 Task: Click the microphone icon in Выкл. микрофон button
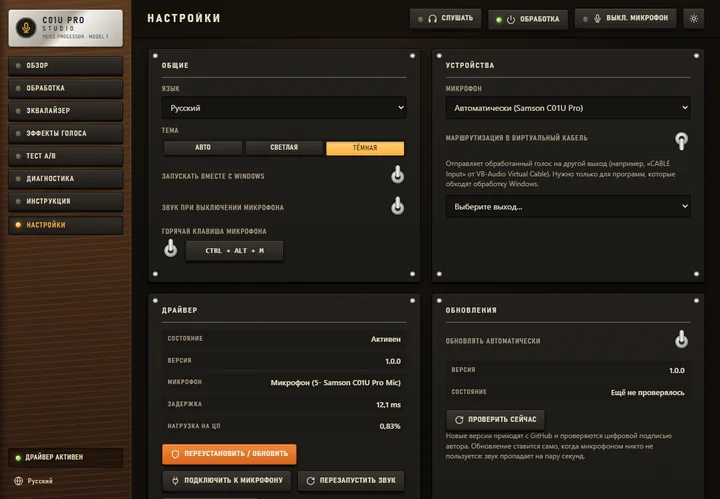coord(597,19)
